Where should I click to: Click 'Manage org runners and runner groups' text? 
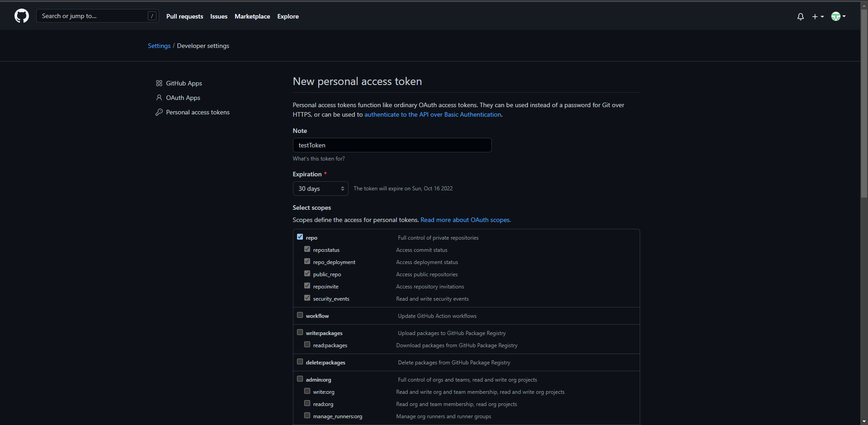(x=443, y=416)
